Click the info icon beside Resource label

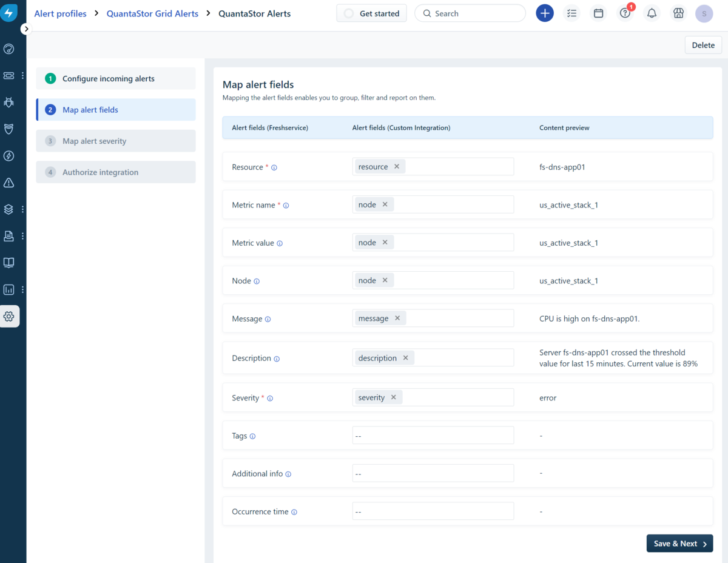click(x=274, y=167)
